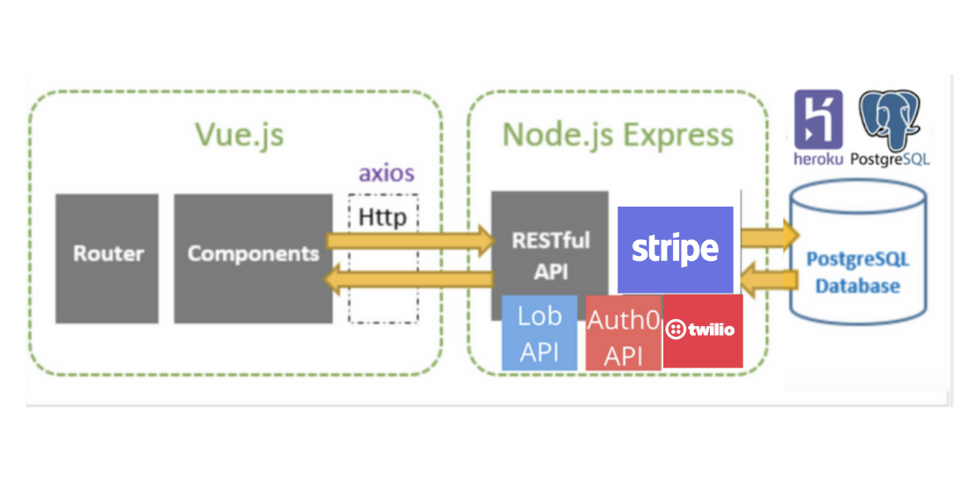Click the gray Router box
Image resolution: width=980 pixels, height=480 pixels.
click(106, 258)
